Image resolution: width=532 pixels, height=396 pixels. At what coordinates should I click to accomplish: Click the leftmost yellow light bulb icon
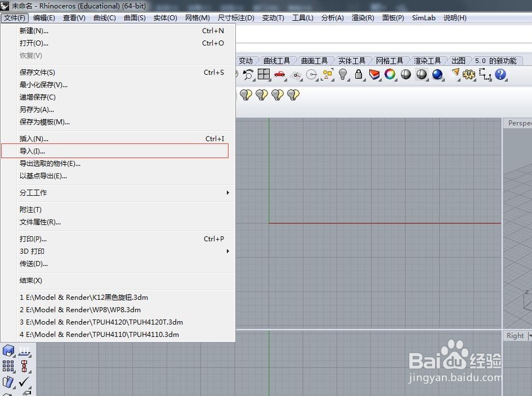point(246,94)
